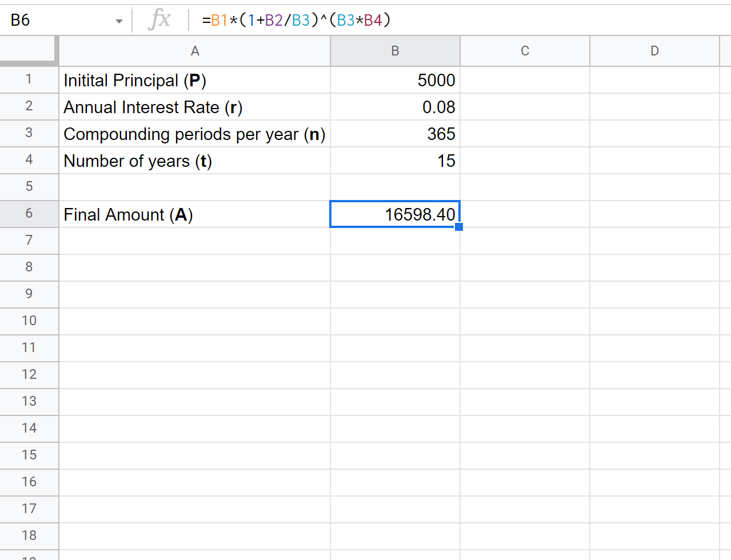
Task: Select row 6 header
Action: click(x=29, y=214)
